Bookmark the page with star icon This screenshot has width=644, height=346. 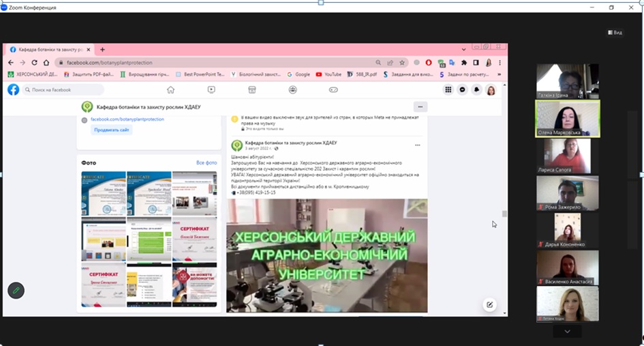pos(401,63)
